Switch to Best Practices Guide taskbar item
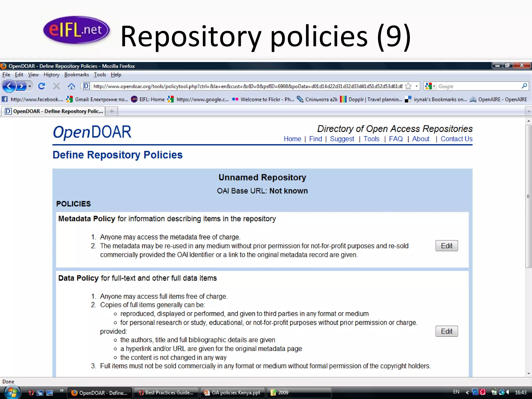This screenshot has width=532, height=399. point(166,393)
